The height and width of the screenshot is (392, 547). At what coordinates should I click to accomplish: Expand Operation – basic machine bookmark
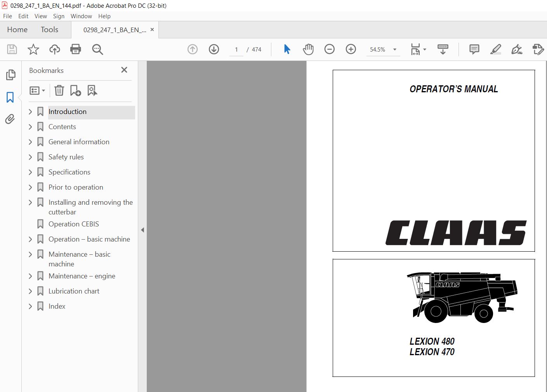click(x=30, y=239)
